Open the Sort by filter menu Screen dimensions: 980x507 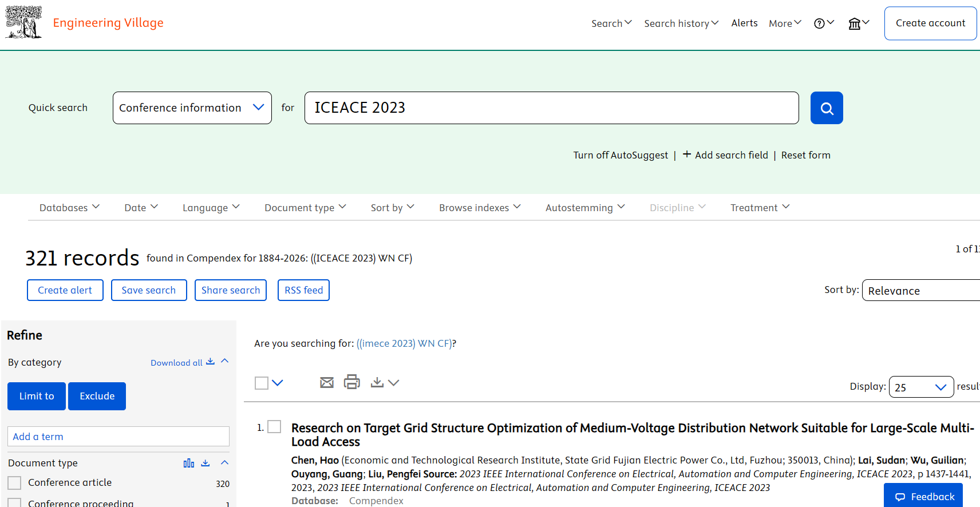392,207
